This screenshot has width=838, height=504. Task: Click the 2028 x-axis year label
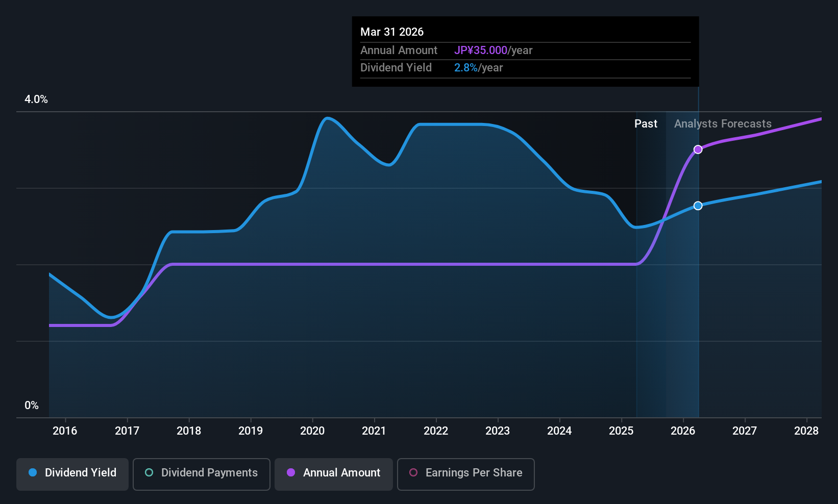click(x=806, y=431)
